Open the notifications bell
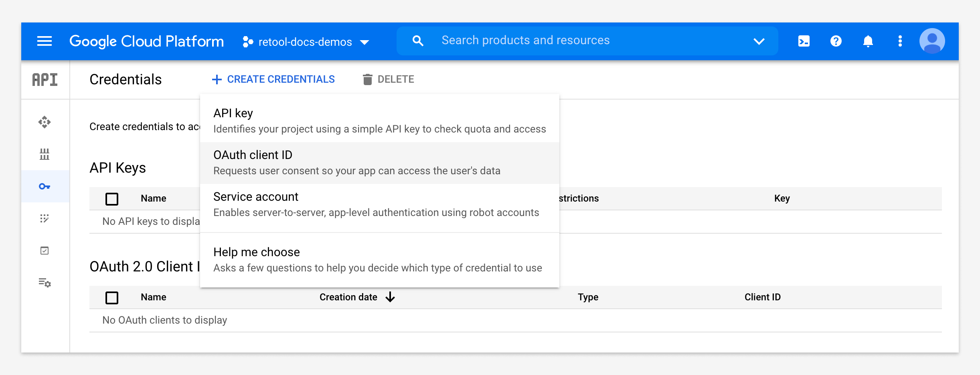Image resolution: width=980 pixels, height=375 pixels. tap(868, 41)
